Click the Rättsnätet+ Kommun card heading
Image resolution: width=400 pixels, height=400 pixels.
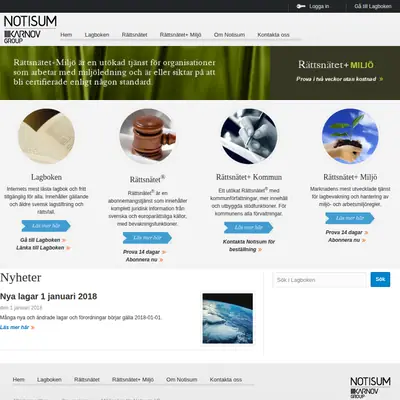pyautogui.click(x=249, y=177)
